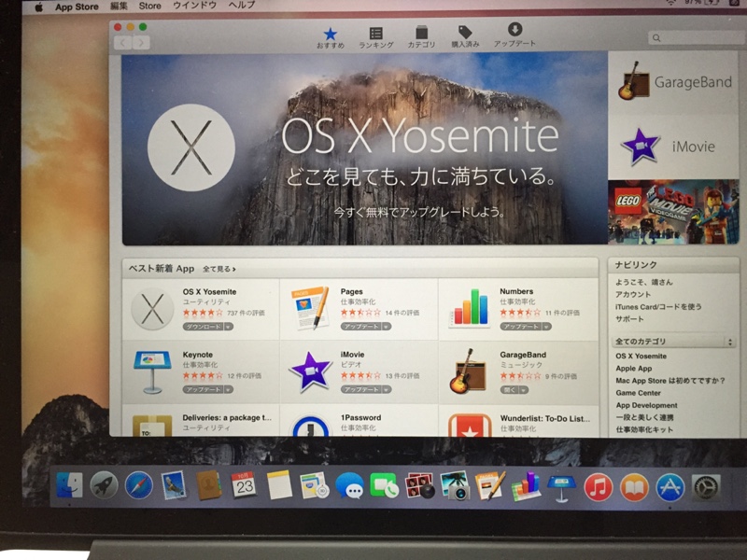Viewport: 747px width, 560px height.
Task: Open Calendar from the Dock
Action: coord(244,484)
